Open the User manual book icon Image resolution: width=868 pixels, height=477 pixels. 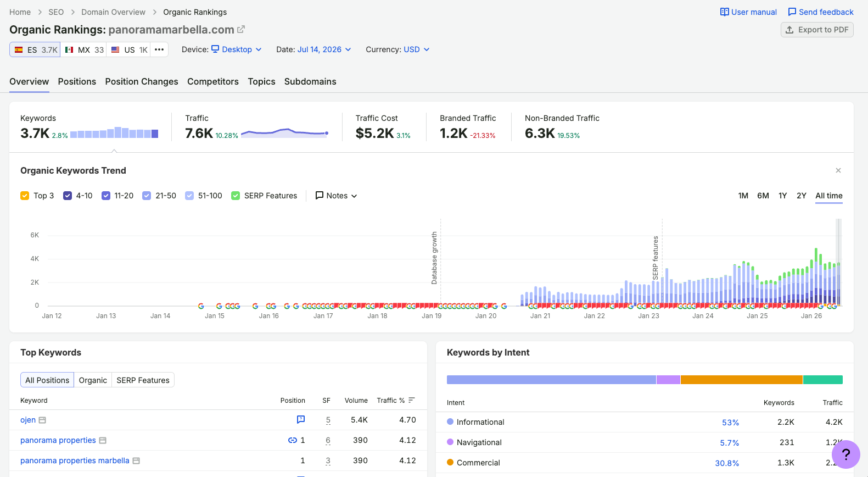[x=725, y=12]
